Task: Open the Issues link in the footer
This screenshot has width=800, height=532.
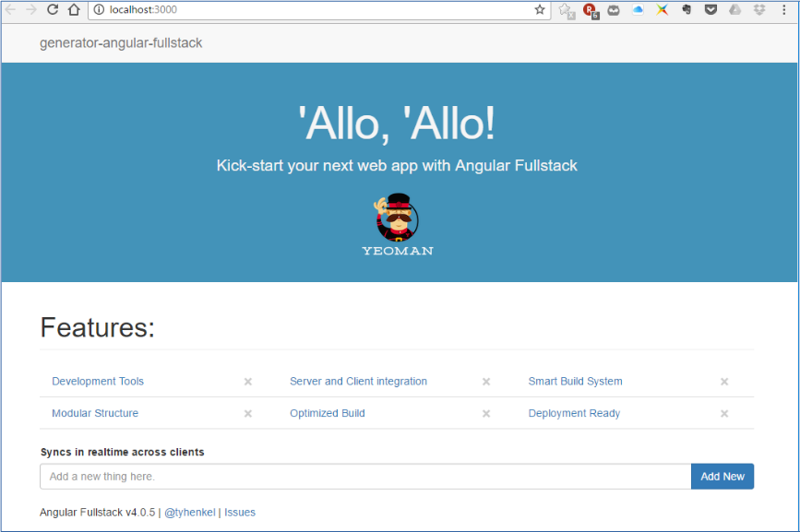Action: coord(240,512)
